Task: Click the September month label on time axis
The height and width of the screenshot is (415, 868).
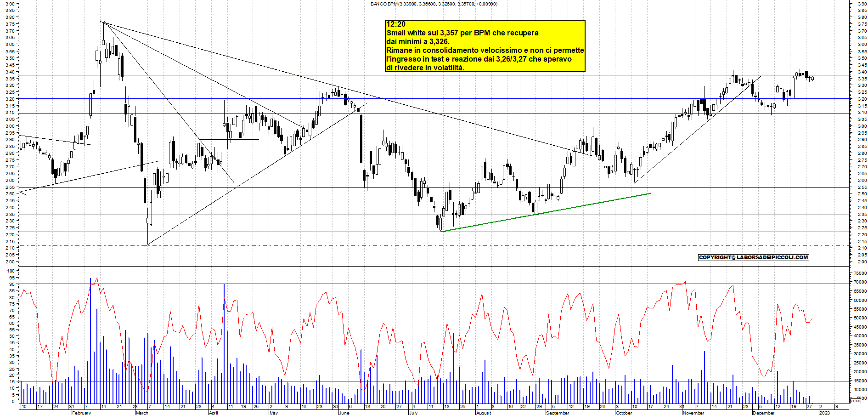Action: [x=558, y=413]
